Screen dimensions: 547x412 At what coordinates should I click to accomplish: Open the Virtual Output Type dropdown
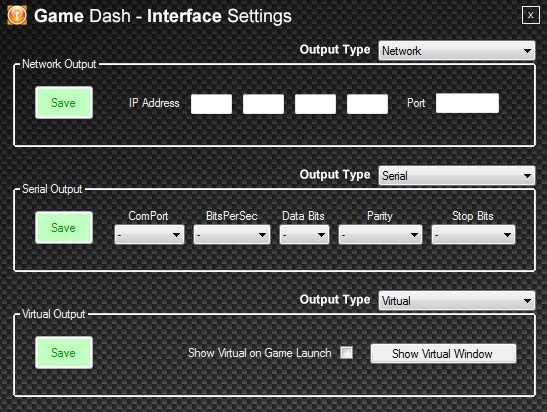(457, 300)
